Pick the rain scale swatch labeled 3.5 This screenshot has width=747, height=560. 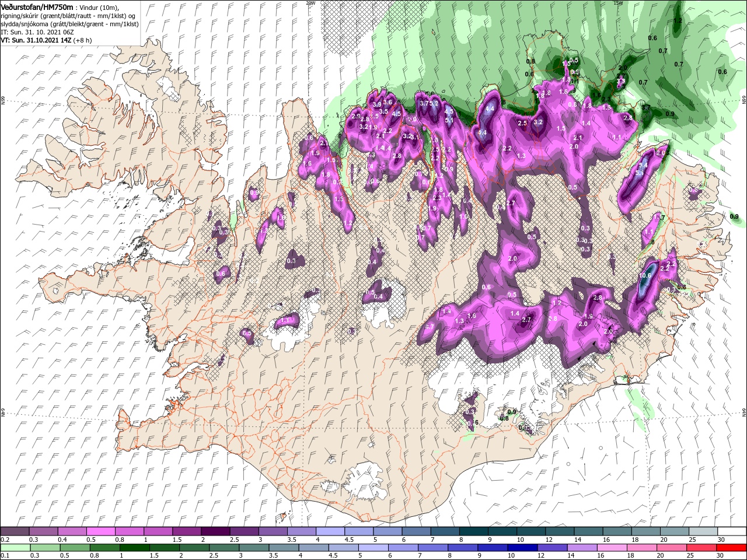click(x=284, y=548)
